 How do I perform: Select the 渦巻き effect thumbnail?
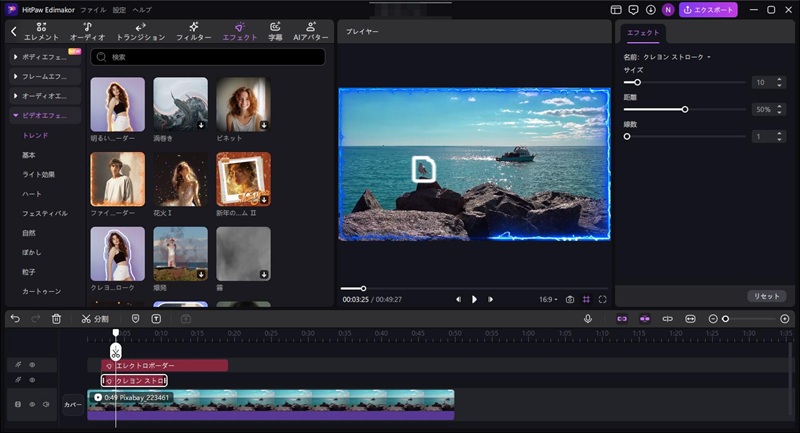(181, 105)
